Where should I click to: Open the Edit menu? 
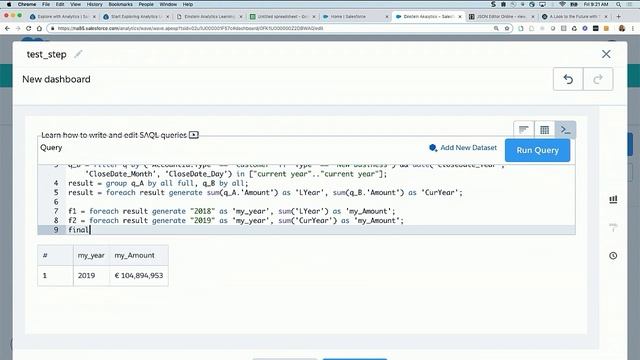(x=60, y=4)
